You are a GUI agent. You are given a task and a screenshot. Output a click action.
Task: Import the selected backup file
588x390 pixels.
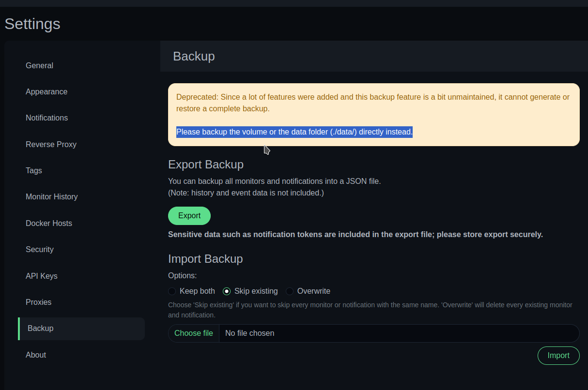[x=558, y=355]
